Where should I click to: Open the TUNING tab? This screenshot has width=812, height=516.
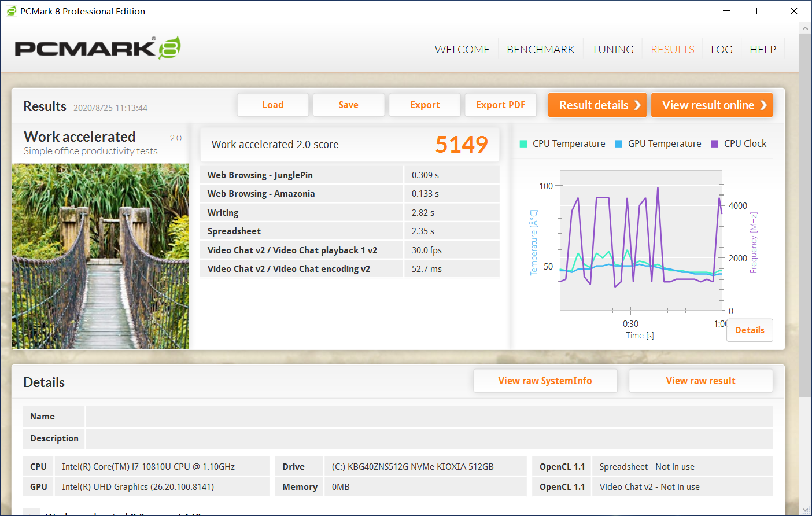[612, 50]
